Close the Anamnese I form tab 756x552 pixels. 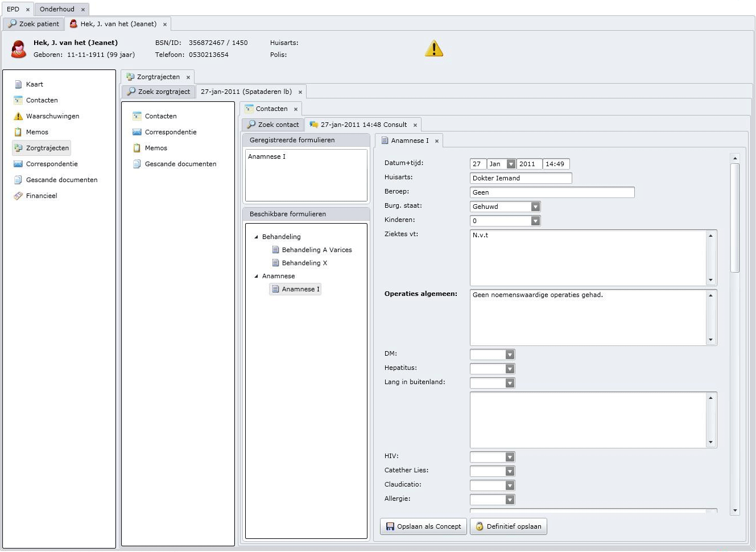437,141
